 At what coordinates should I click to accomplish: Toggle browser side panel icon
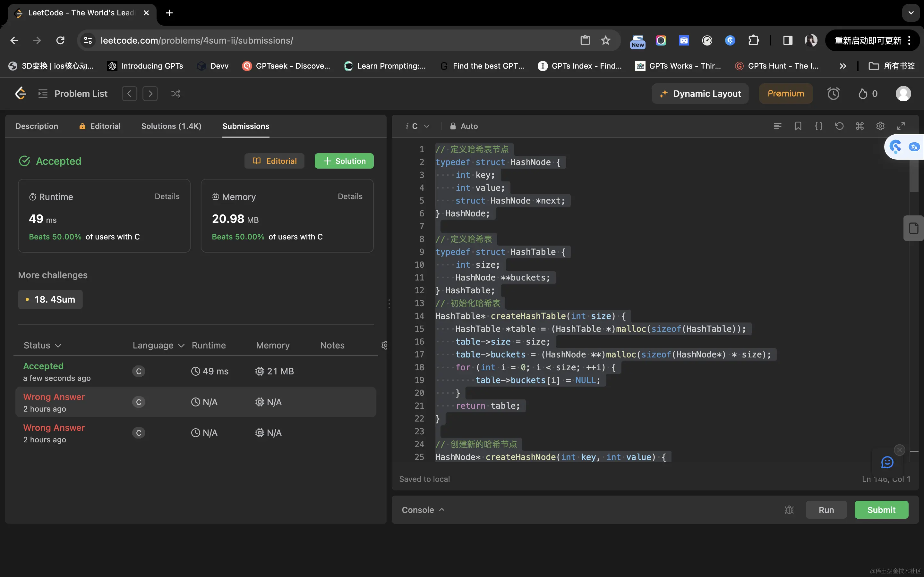[788, 40]
